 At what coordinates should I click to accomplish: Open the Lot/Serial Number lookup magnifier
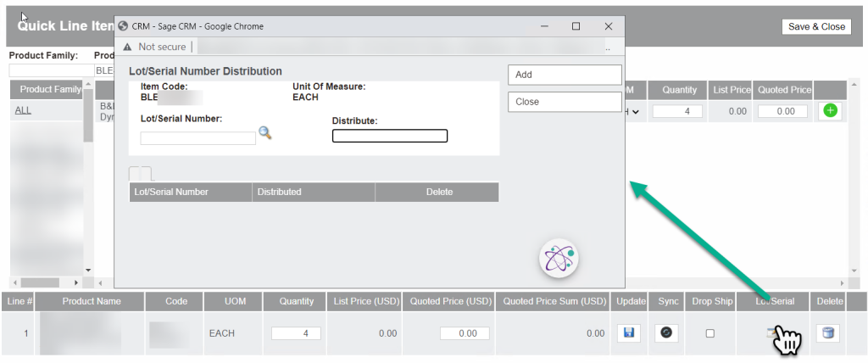point(265,132)
